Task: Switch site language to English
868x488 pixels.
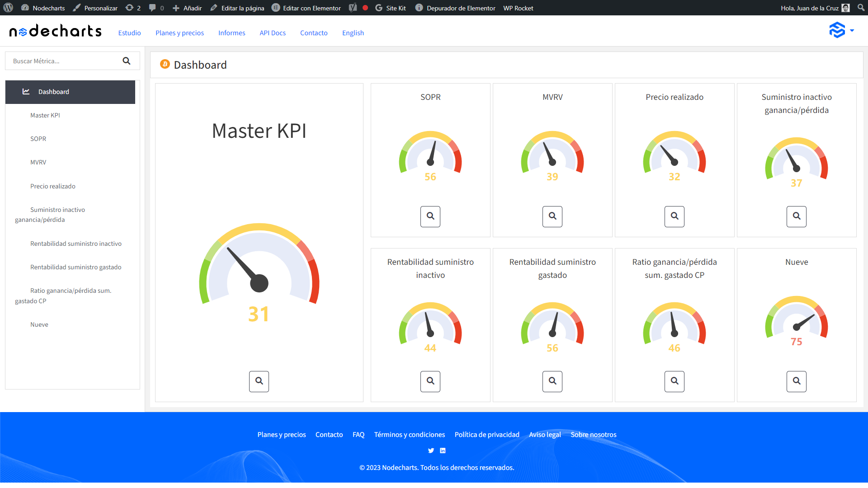Action: click(x=353, y=33)
